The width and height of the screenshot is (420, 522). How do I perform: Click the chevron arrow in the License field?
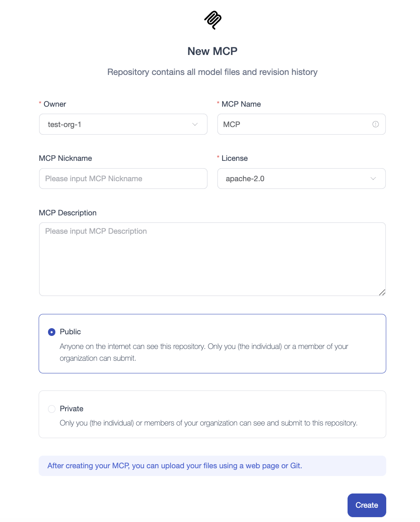(x=373, y=178)
